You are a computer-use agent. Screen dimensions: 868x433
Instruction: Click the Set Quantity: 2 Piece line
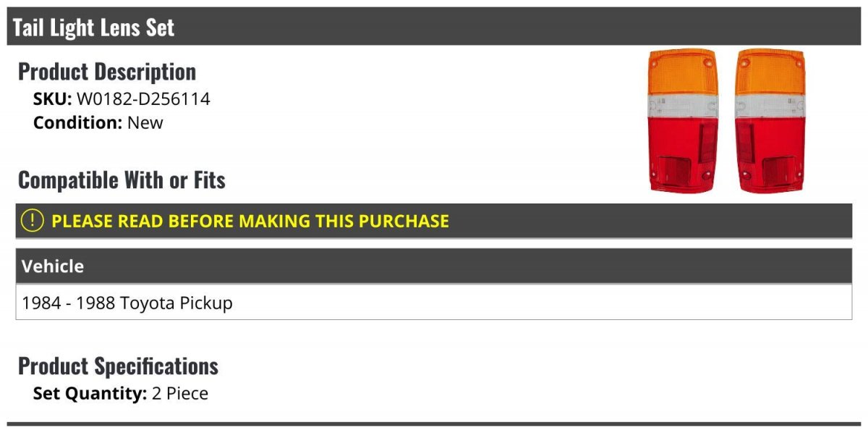[x=121, y=394]
